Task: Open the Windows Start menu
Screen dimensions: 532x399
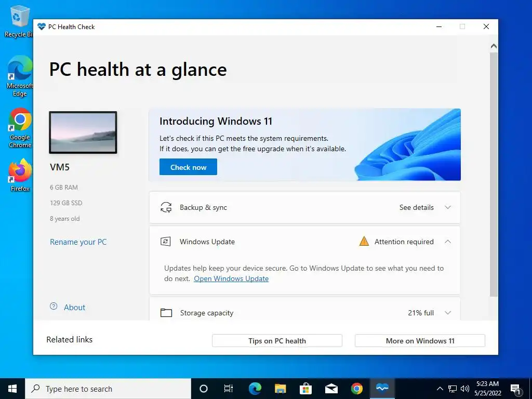Action: point(12,389)
